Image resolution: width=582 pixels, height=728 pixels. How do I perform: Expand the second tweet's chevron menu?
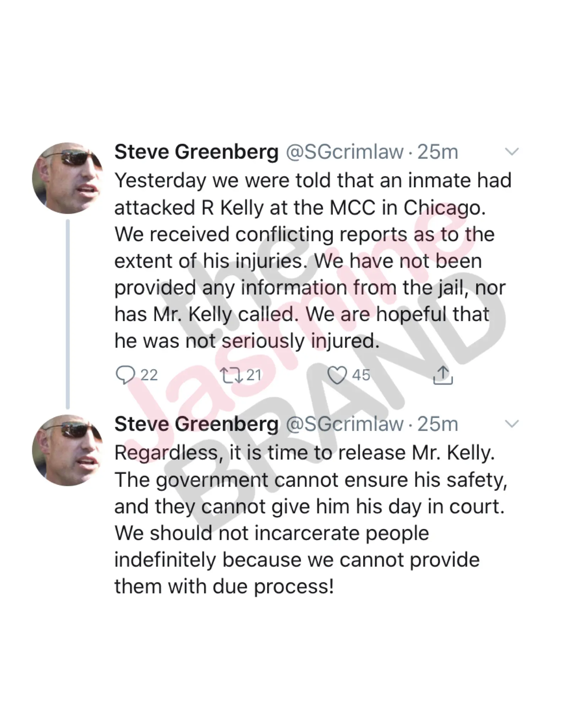512,424
